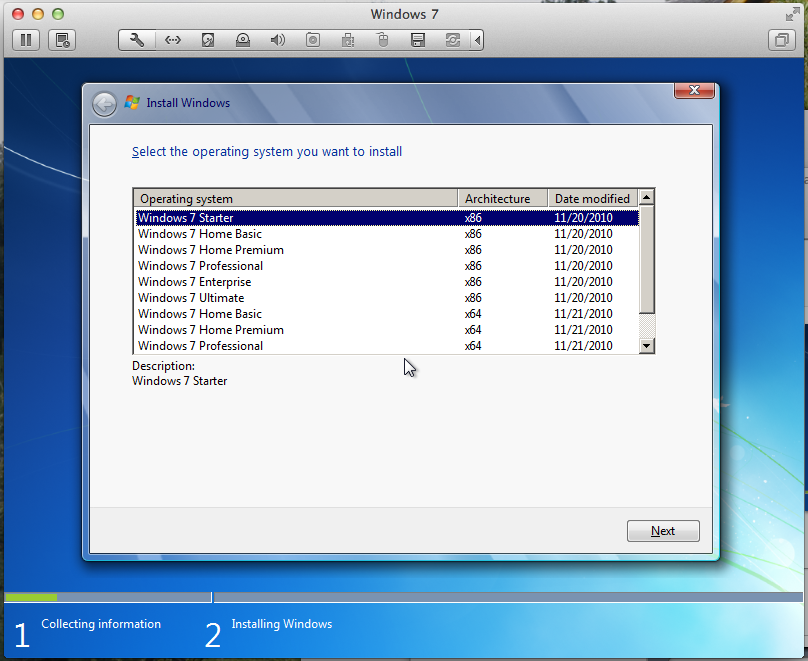Sort by Architecture column header
Viewport: 808px width, 661px height.
tap(503, 198)
